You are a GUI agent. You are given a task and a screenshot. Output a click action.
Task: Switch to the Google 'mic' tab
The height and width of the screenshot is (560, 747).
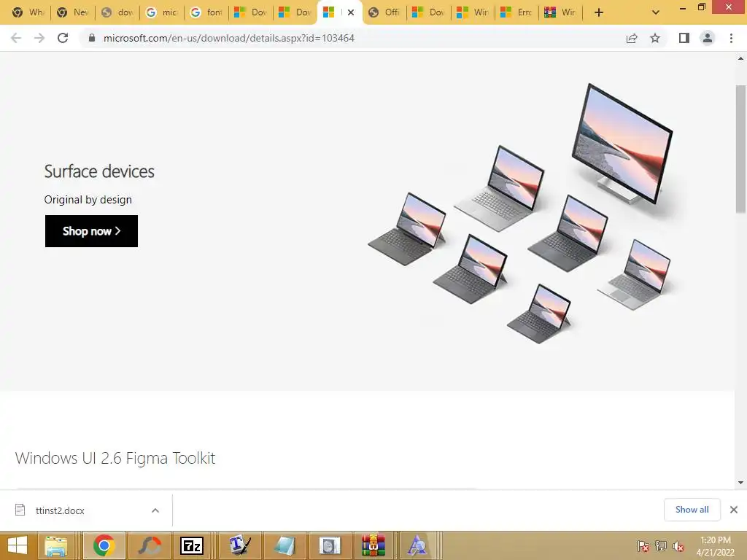tap(161, 12)
